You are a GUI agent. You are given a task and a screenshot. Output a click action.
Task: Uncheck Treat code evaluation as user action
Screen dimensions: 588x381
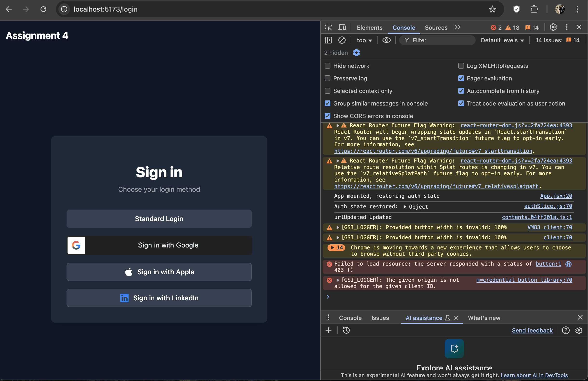[x=461, y=103]
